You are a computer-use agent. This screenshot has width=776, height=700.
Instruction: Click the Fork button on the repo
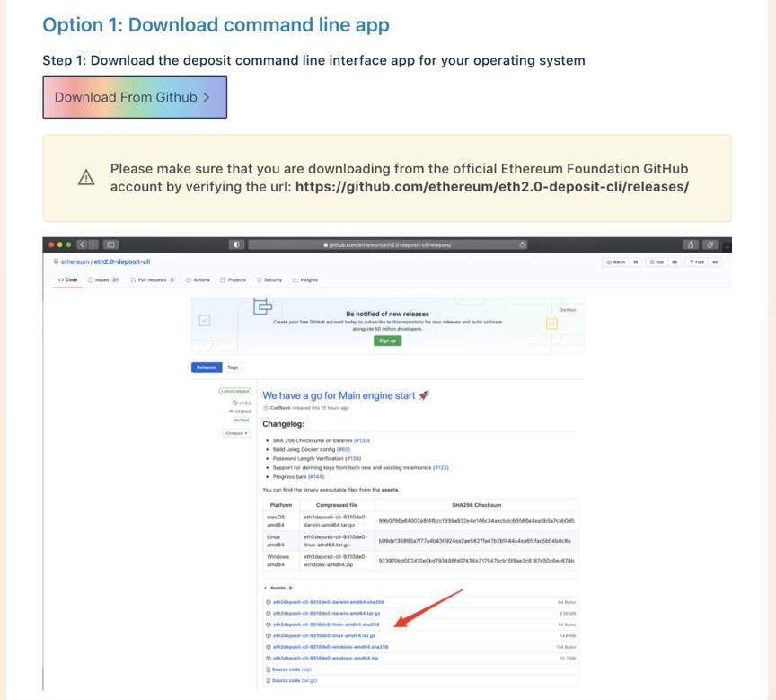click(x=697, y=262)
